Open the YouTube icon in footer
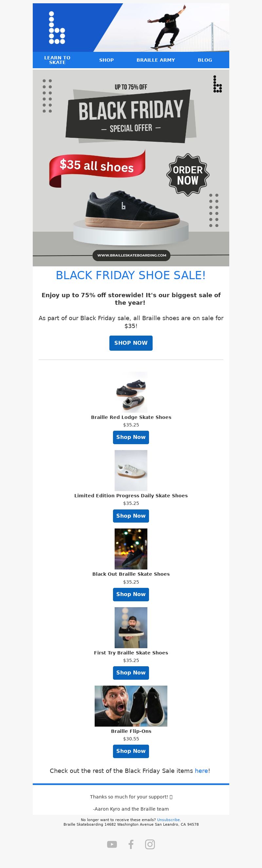This screenshot has height=868, width=262. pos(112,844)
